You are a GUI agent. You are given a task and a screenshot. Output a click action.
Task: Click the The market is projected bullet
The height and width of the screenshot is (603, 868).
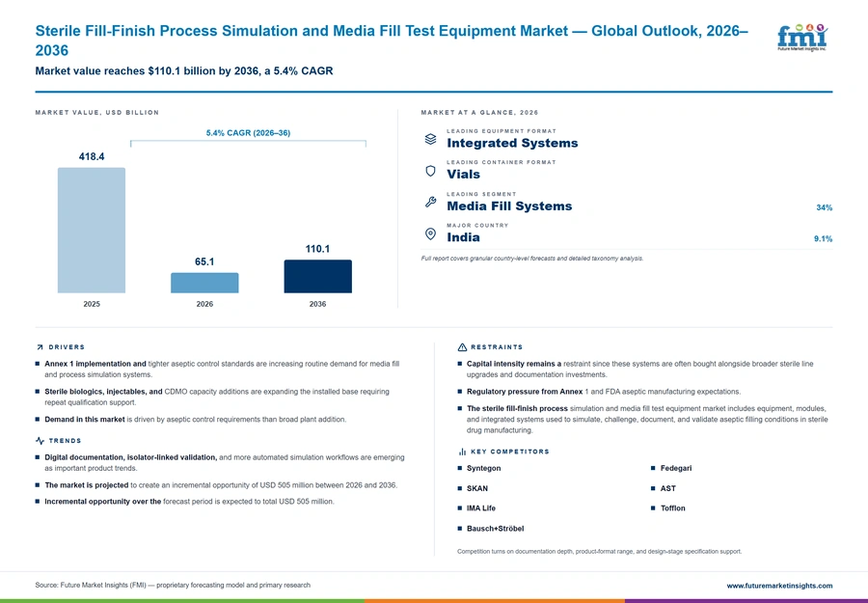click(216, 485)
